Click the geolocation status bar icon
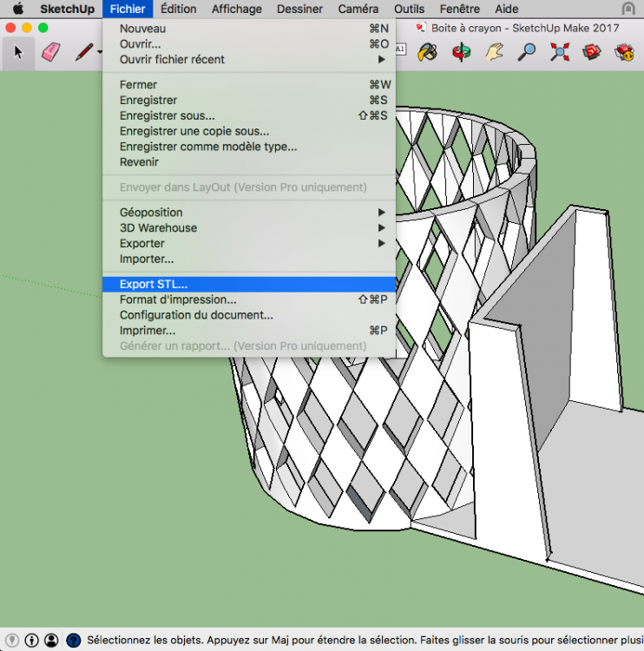Screen dimensions: 644x651 (12, 640)
